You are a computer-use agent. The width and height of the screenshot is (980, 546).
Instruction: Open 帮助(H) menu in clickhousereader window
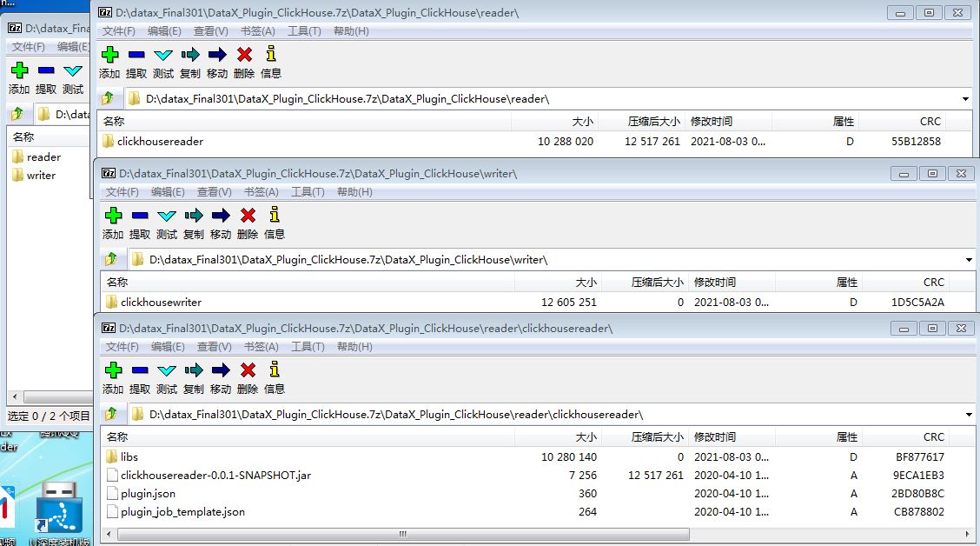[354, 346]
